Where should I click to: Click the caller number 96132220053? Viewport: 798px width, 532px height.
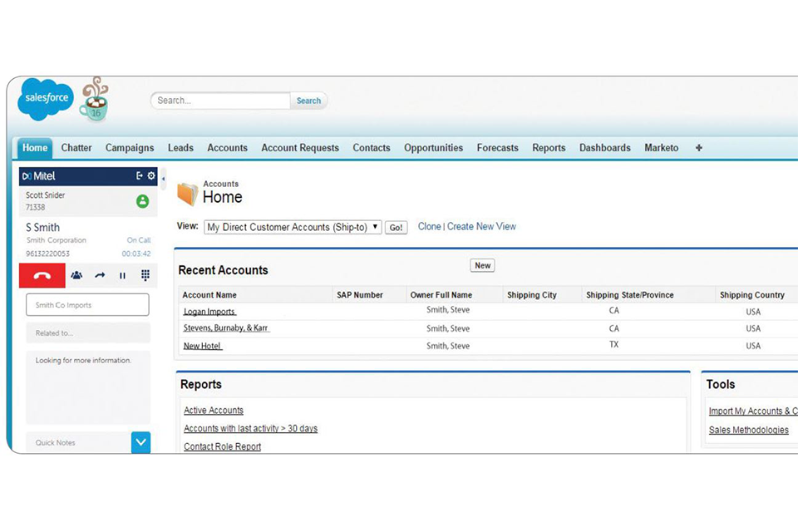coord(48,254)
